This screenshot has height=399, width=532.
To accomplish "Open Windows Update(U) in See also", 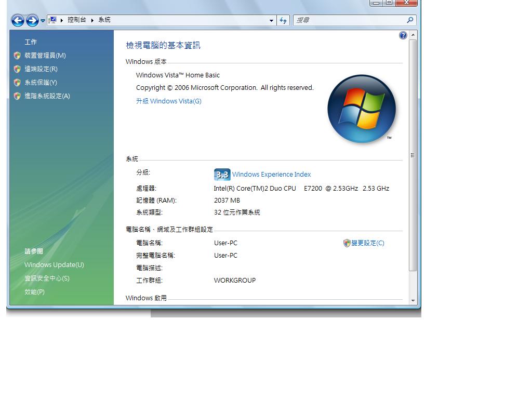I will (54, 264).
